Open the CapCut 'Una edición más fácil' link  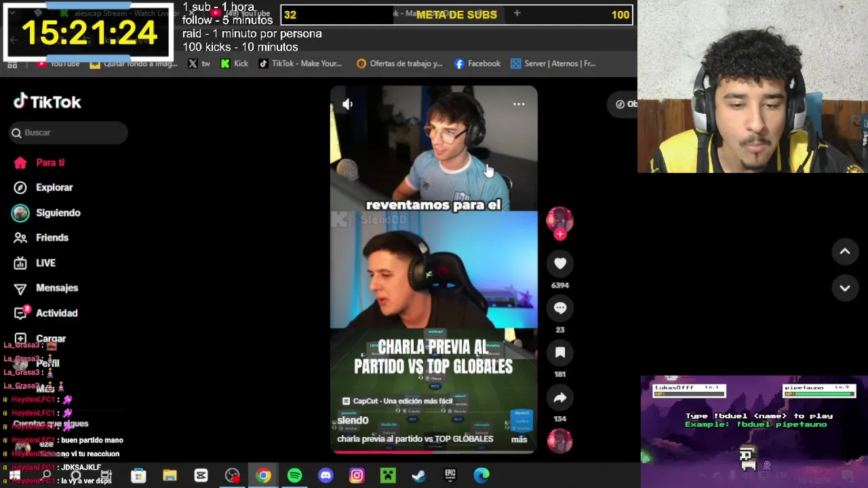tap(397, 401)
